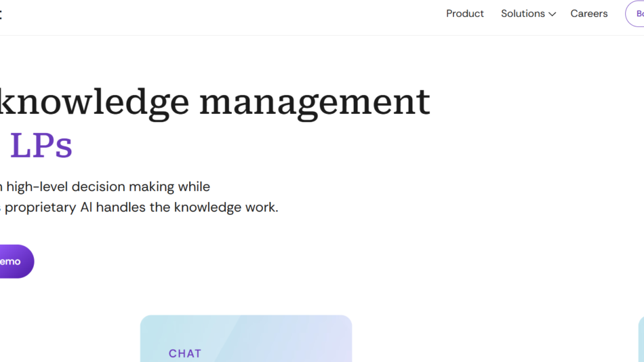Click the purple CHAT label text
Viewport: 644px width, 362px height.
[184, 353]
